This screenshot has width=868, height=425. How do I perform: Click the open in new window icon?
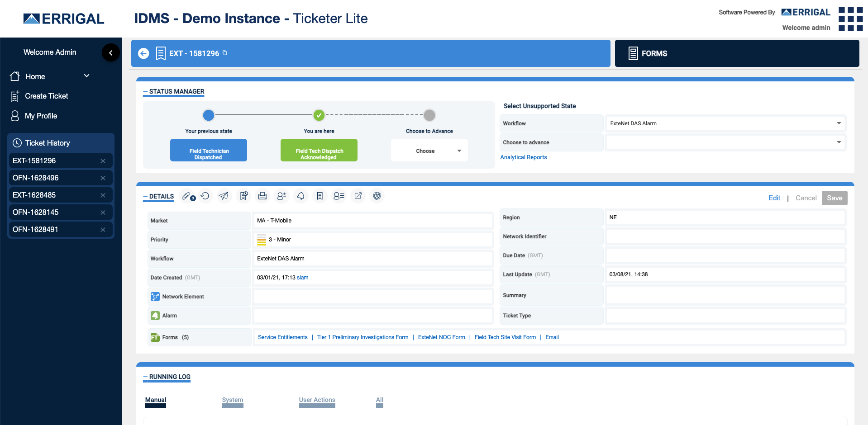pyautogui.click(x=358, y=196)
